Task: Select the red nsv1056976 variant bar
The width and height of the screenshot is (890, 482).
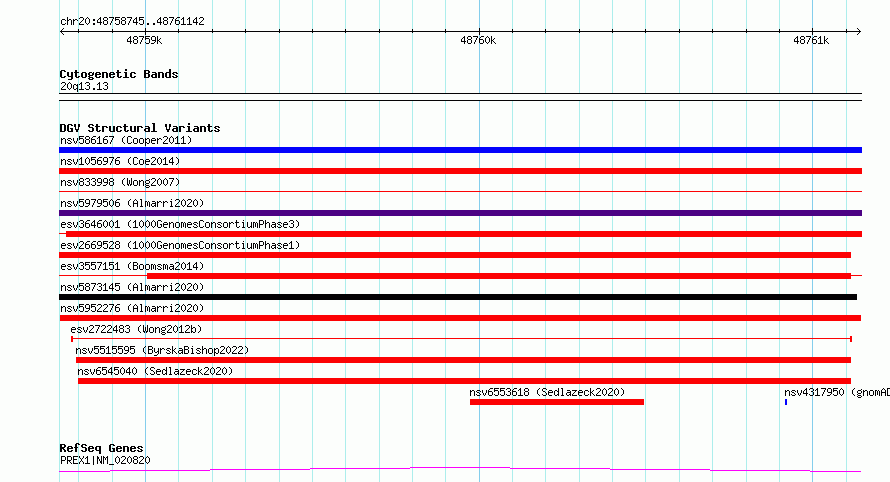Action: point(460,171)
